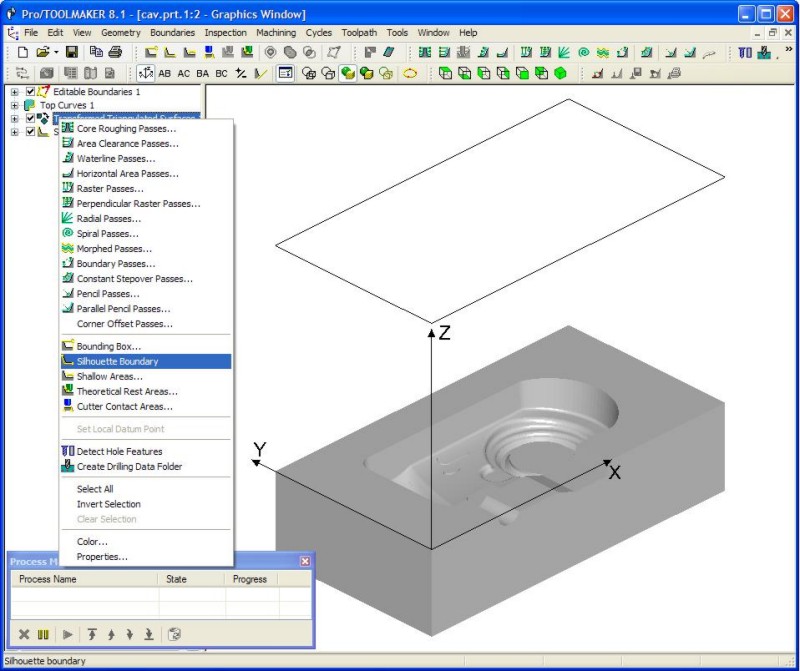This screenshot has height=671, width=800.
Task: Click Silhouette Boundary toolbar icon
Action: pos(170,52)
